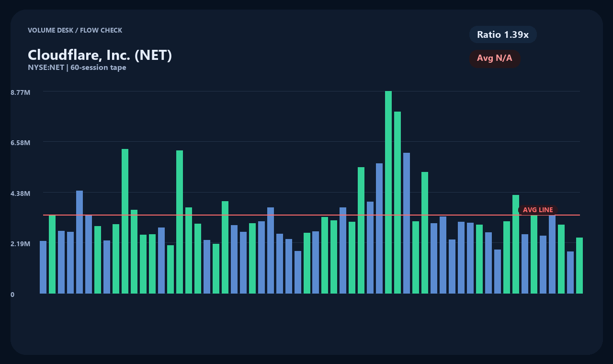Click the 0 axis label
This screenshot has height=364, width=613.
tap(12, 295)
